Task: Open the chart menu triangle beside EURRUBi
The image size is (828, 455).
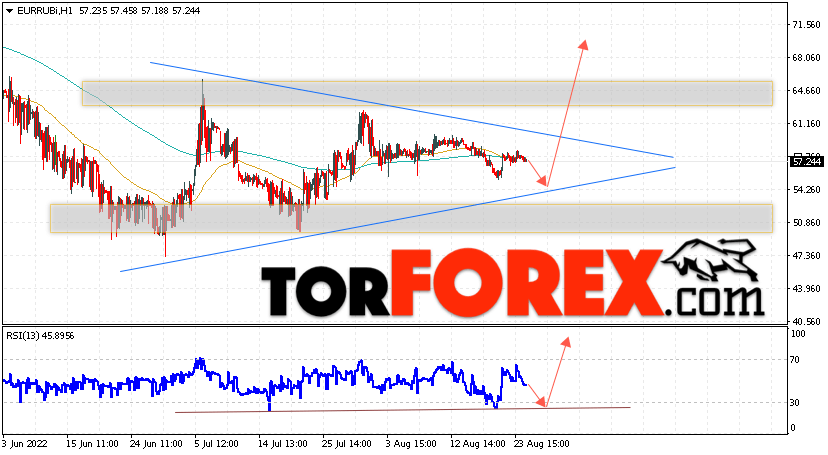Action: [x=10, y=11]
